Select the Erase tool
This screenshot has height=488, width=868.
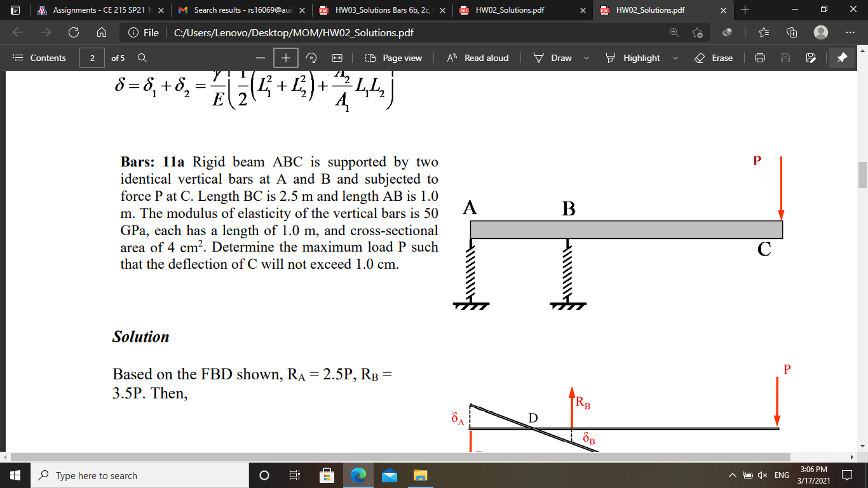pos(714,58)
